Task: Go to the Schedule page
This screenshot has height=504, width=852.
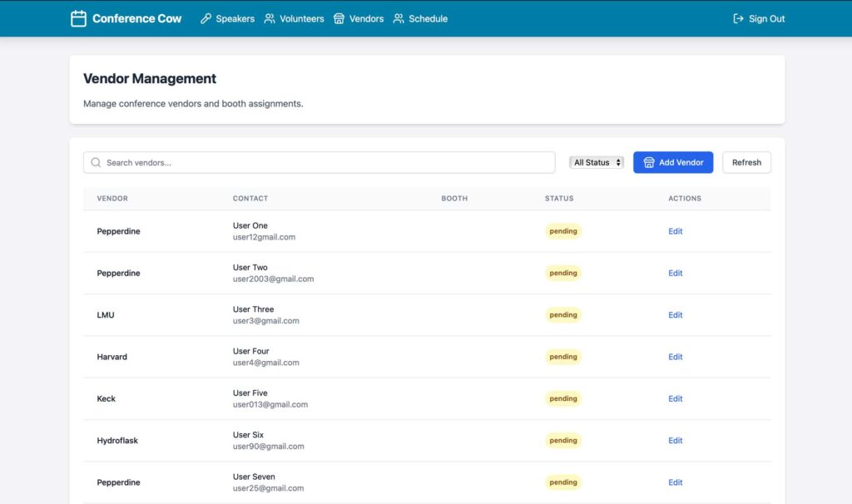Action: 428,18
